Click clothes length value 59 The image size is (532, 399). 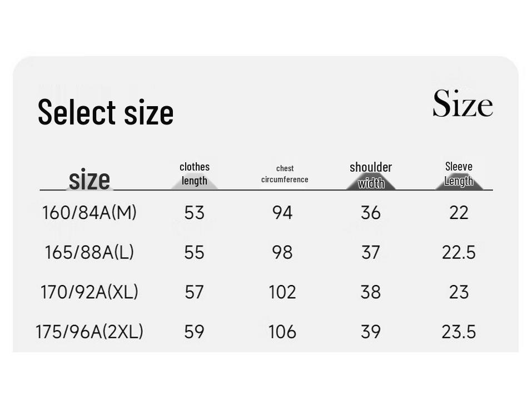(x=195, y=332)
